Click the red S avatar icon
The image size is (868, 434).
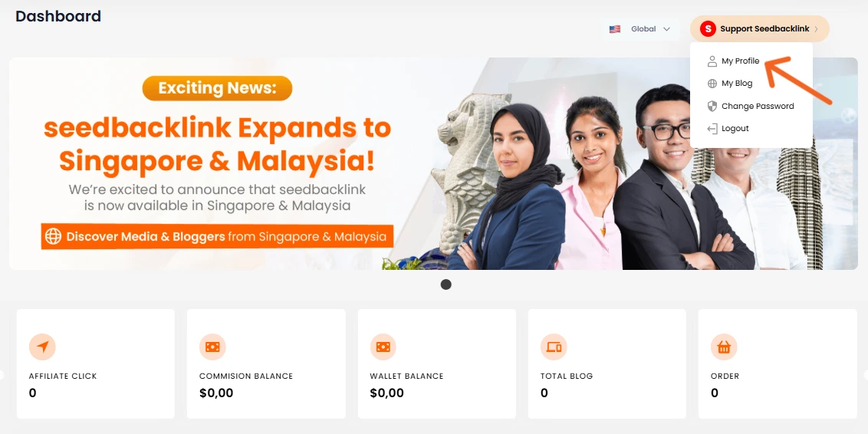tap(708, 29)
